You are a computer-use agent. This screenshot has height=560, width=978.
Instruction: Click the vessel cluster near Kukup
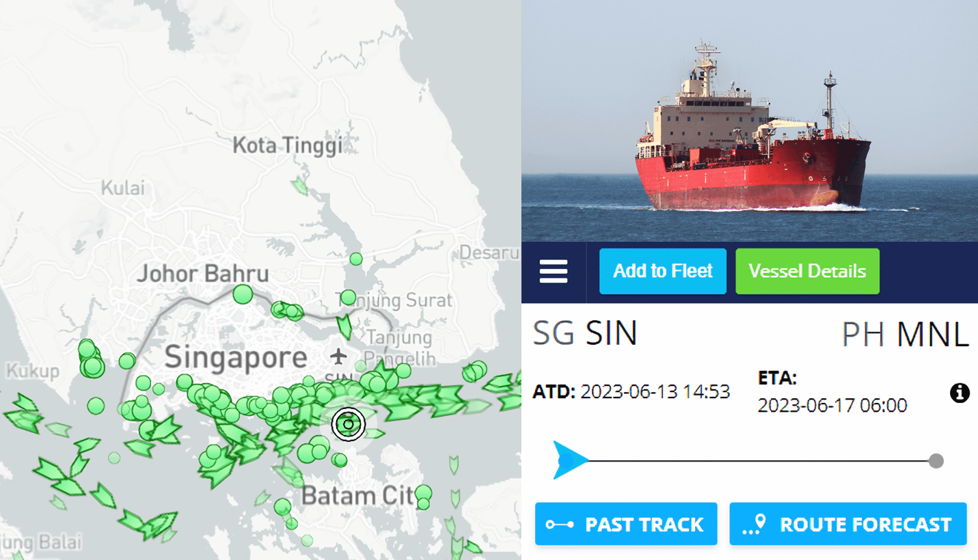(90, 359)
